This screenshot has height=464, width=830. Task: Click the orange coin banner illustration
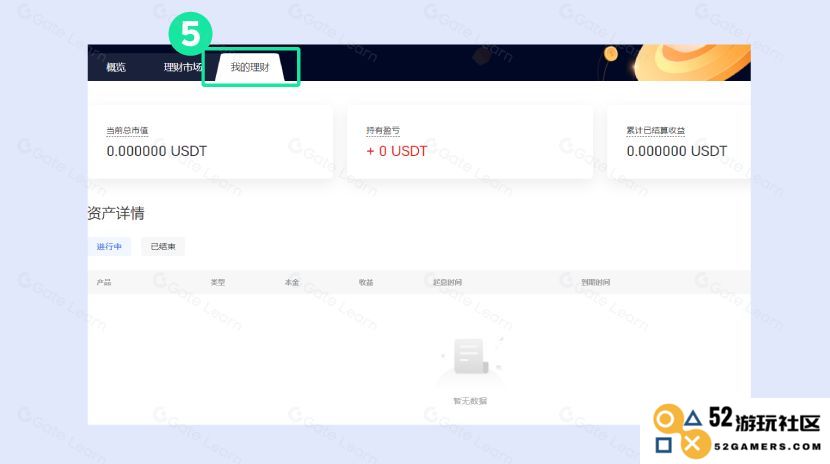[x=691, y=62]
